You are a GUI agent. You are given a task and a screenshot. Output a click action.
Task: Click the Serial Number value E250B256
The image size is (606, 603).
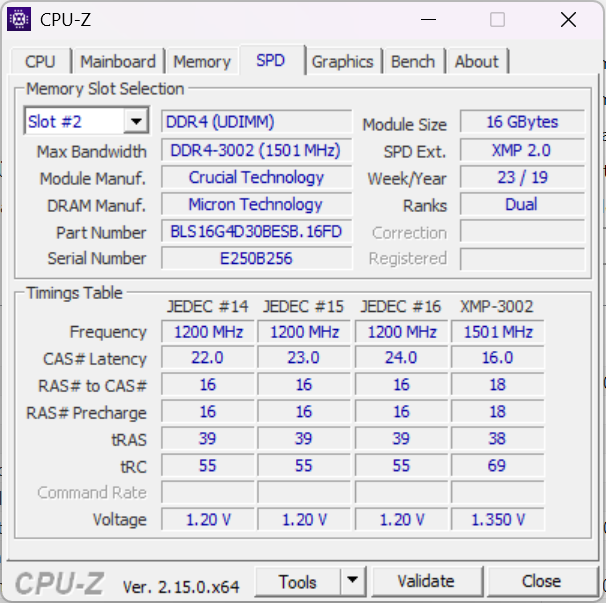[256, 258]
